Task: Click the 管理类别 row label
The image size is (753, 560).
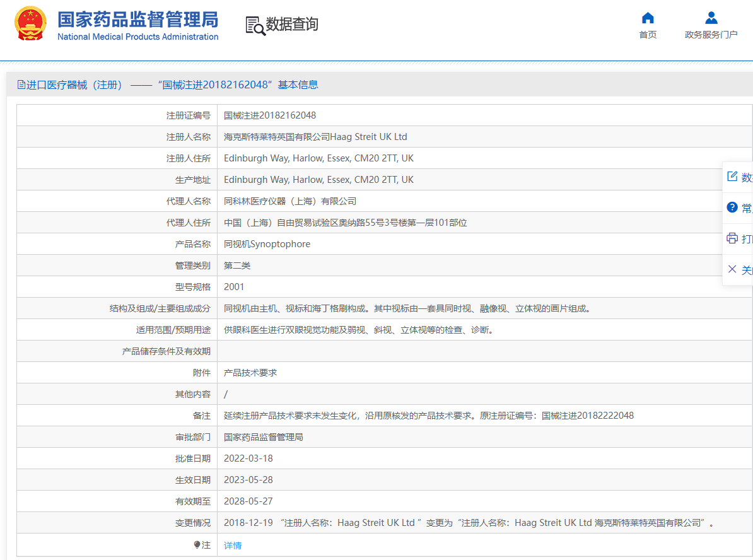Action: pyautogui.click(x=192, y=265)
